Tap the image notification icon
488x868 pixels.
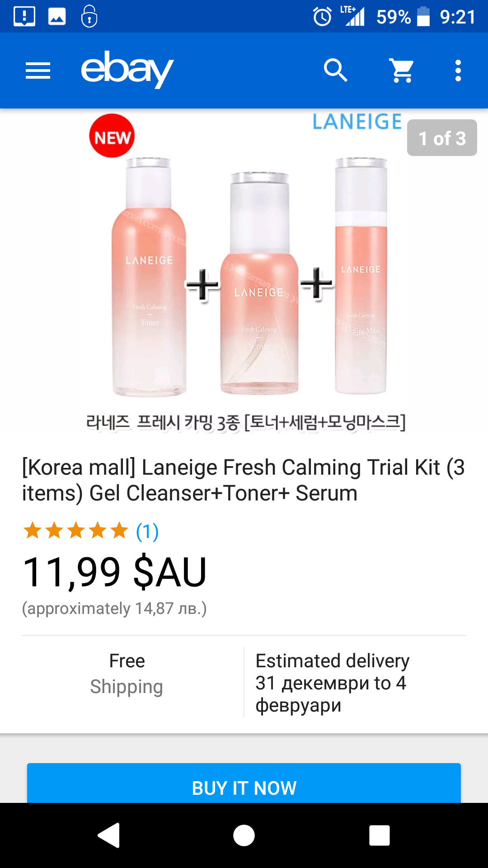point(57,17)
